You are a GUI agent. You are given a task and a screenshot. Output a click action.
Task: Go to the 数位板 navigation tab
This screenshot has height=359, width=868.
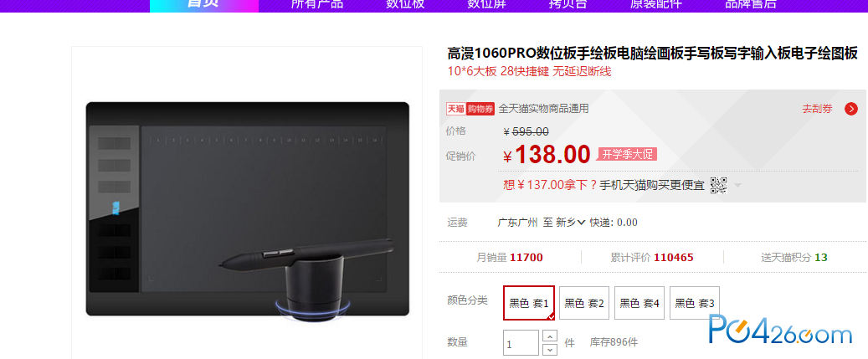[x=405, y=4]
